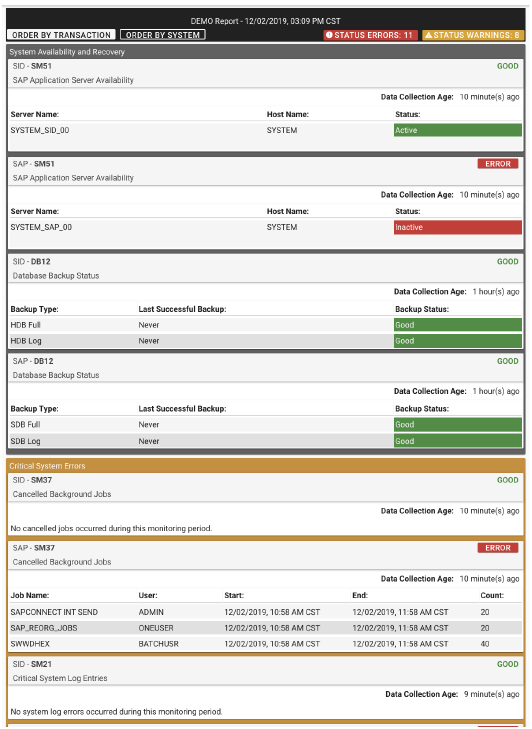Screen dimensions: 532x729
Task: Collapse the Critical System Errors section
Action: coord(266,466)
